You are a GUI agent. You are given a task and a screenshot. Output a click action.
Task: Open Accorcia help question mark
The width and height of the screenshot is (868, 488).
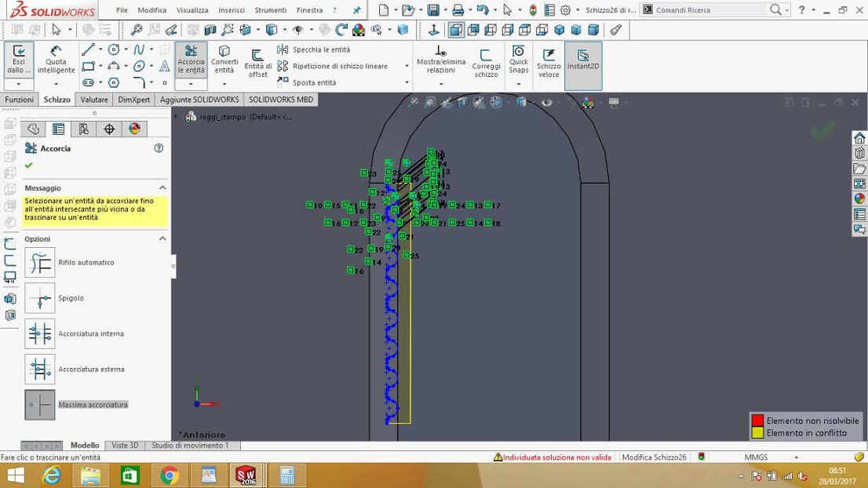159,148
